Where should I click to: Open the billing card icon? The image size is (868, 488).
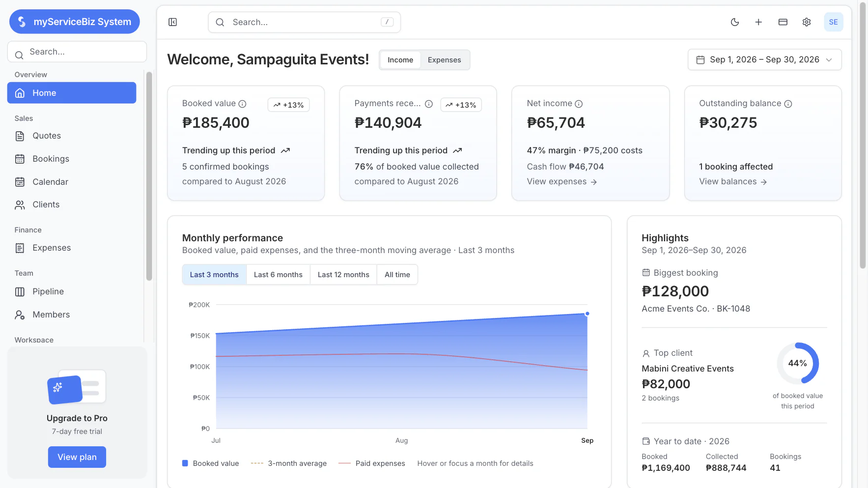(783, 22)
